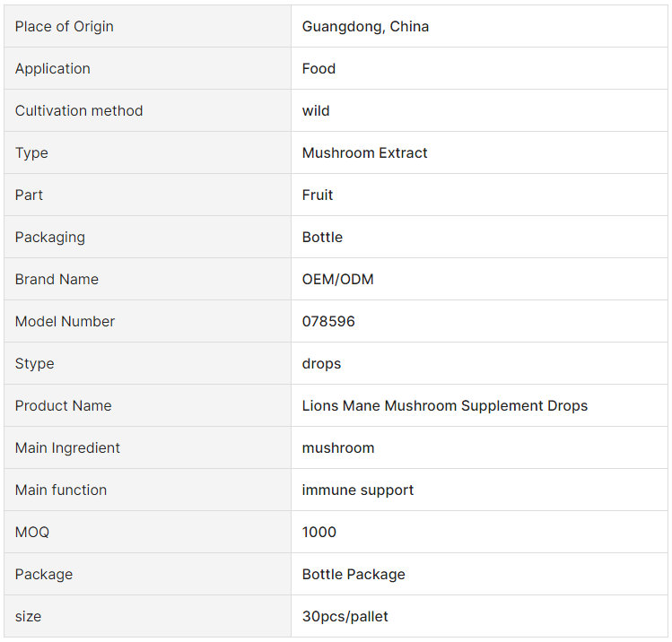The height and width of the screenshot is (642, 672).
Task: Select the wild value text
Action: pos(316,111)
